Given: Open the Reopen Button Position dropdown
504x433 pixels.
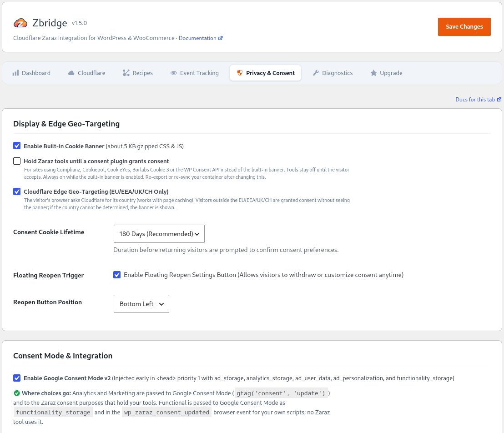Looking at the screenshot, I should coord(141,304).
